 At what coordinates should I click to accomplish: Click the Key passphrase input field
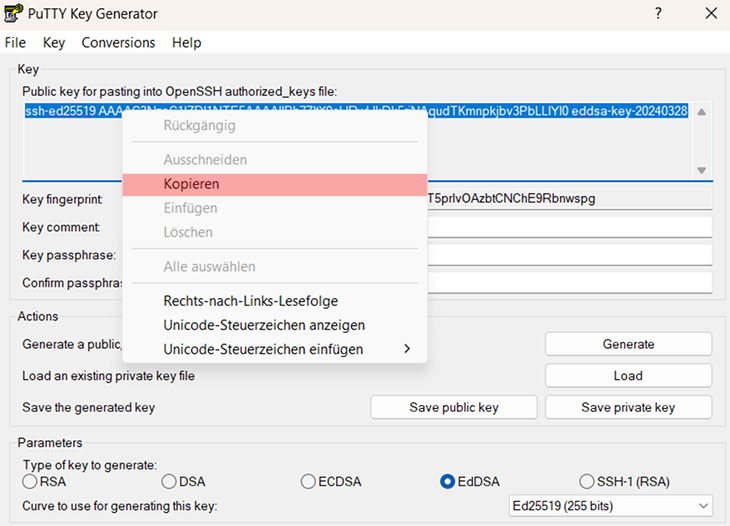click(x=570, y=255)
